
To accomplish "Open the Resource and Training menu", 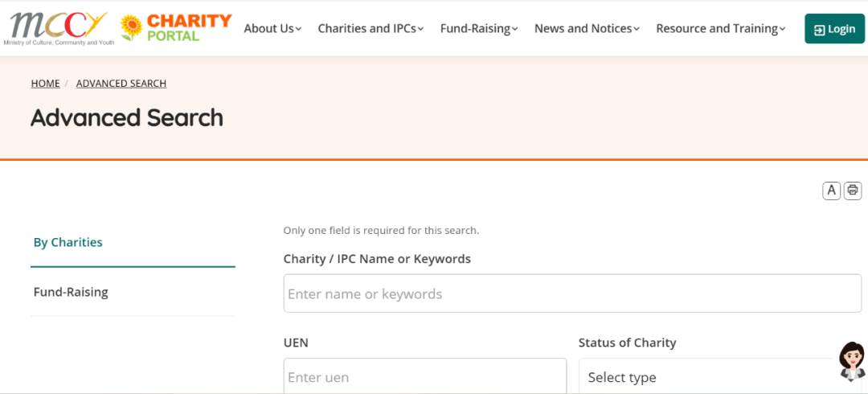I will pyautogui.click(x=721, y=29).
